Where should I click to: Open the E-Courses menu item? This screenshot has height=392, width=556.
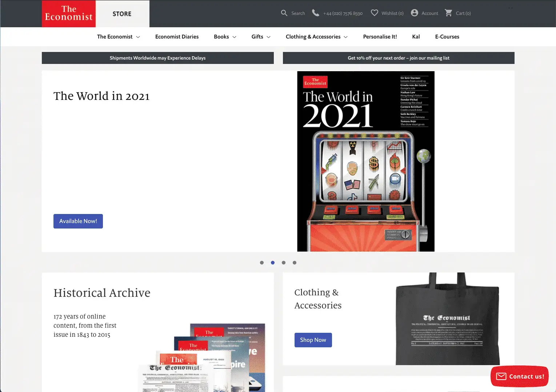click(x=447, y=37)
